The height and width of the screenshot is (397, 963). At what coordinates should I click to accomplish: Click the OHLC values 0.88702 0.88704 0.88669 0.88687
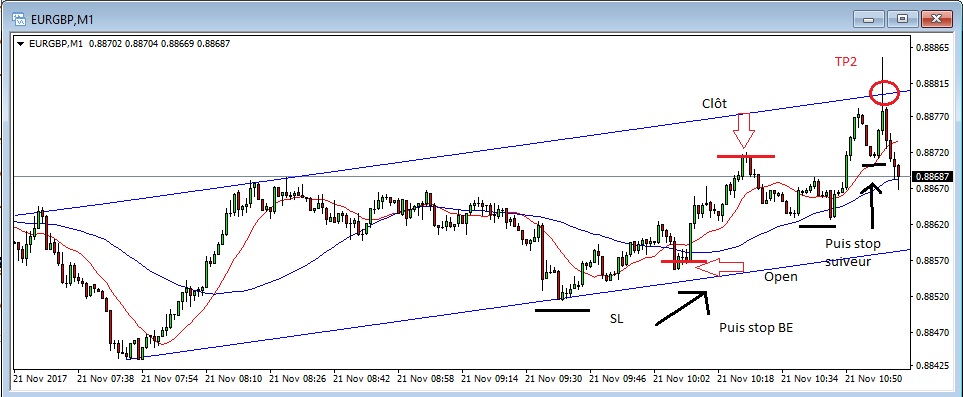pyautogui.click(x=160, y=44)
